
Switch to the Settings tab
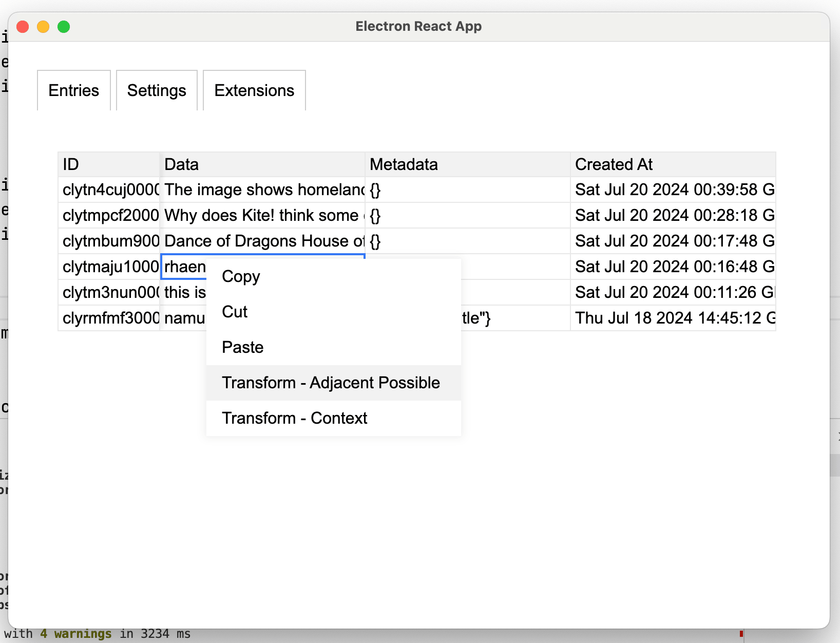157,90
